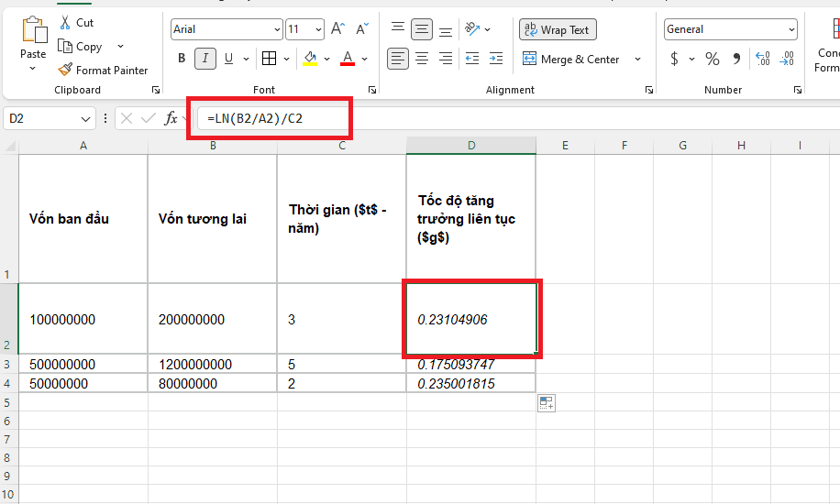Open the Merge & Center dropdown arrow
Viewport: 840px width, 504px height.
[x=637, y=59]
